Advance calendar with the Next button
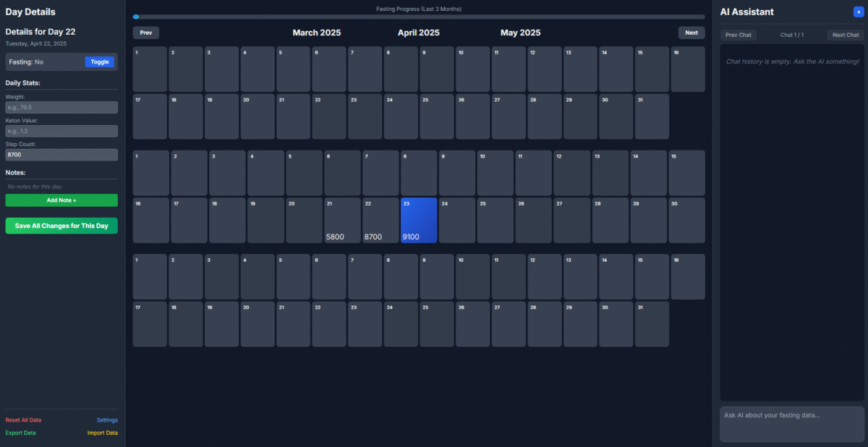This screenshot has height=447, width=868. [x=691, y=33]
